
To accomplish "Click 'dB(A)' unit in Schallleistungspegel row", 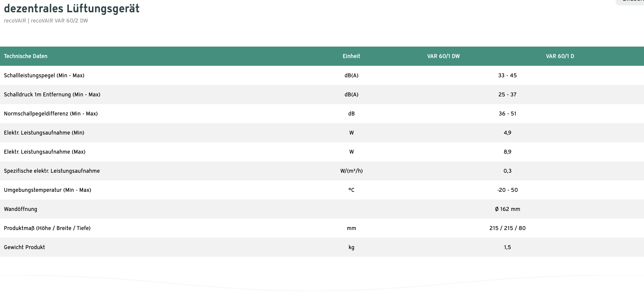I will coord(352,75).
